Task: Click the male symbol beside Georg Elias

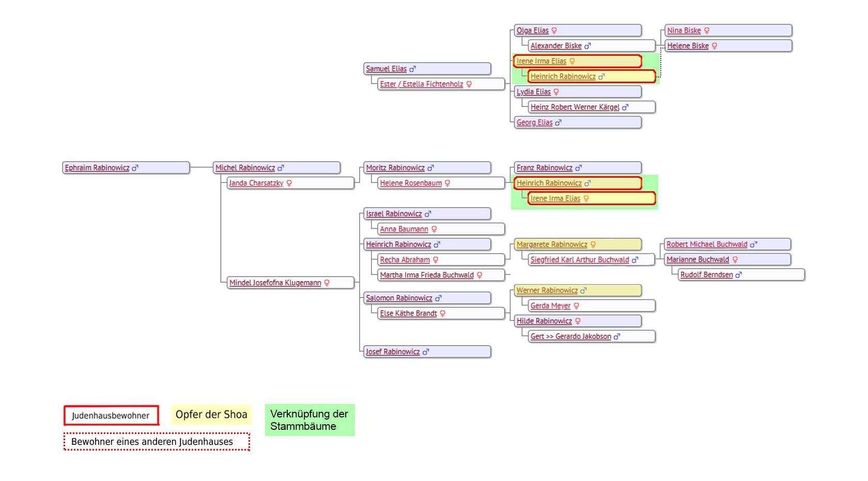Action: 558,123
